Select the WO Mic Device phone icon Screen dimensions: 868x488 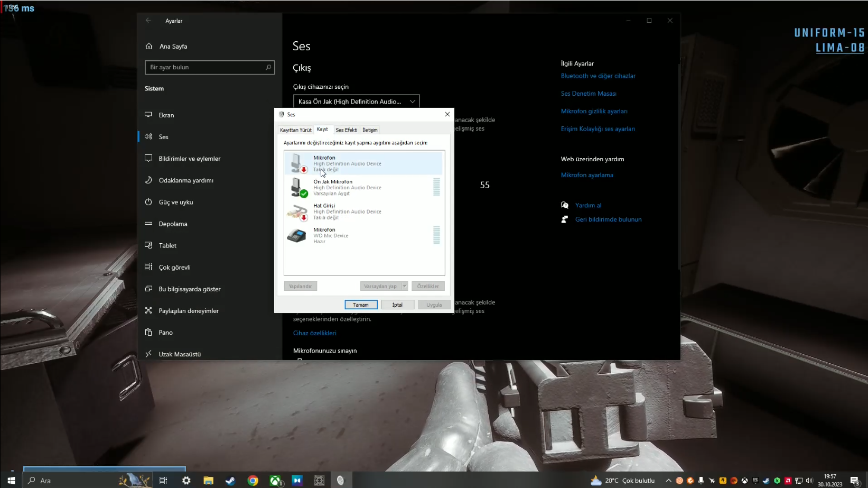(x=297, y=235)
